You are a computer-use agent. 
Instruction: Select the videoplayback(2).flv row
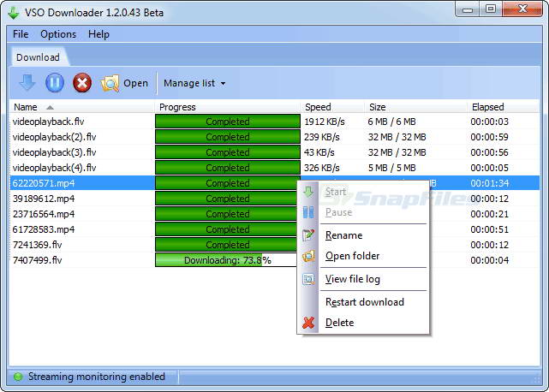274,137
